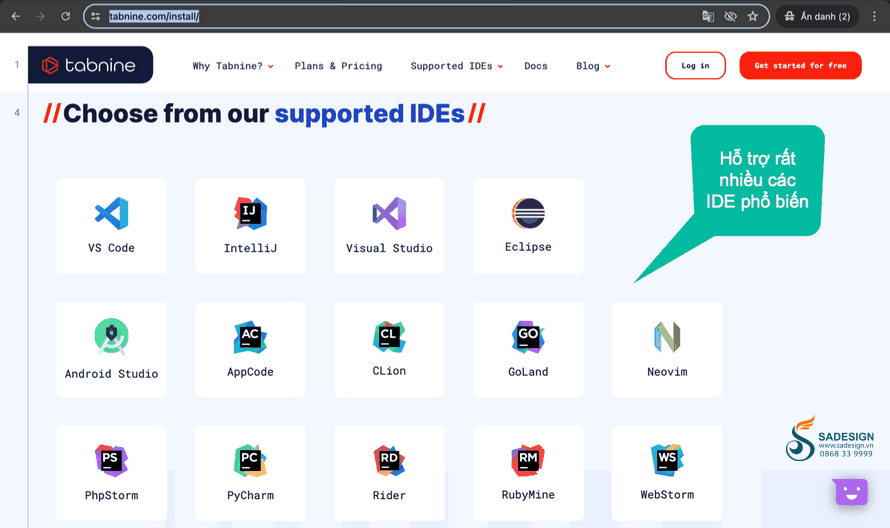Click the 'GoLand' label text
The image size is (890, 528).
coord(528,372)
